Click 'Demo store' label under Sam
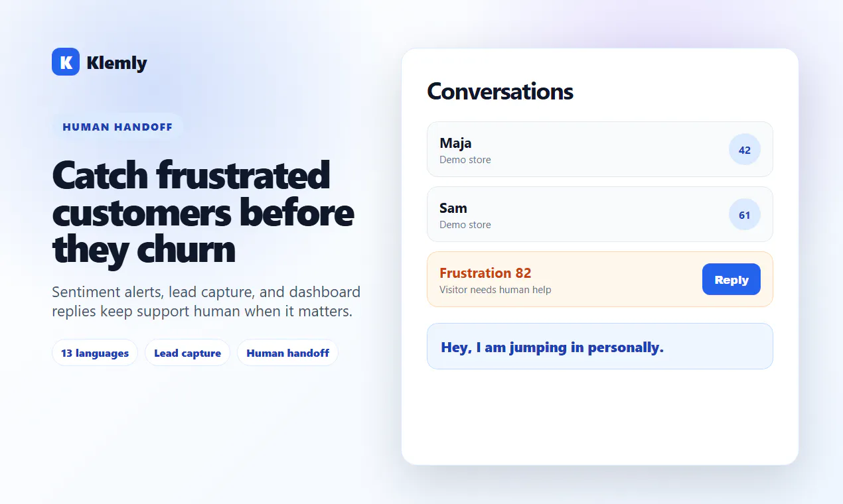 click(465, 225)
